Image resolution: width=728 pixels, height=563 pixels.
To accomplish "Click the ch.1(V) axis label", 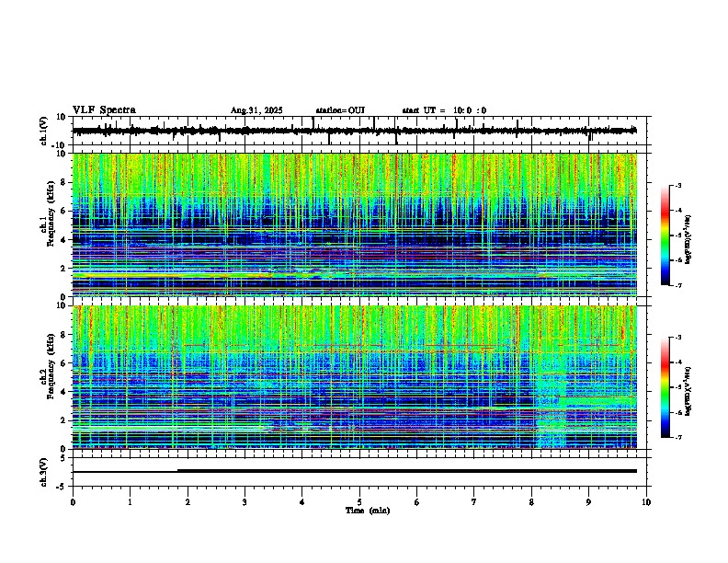I will point(44,131).
